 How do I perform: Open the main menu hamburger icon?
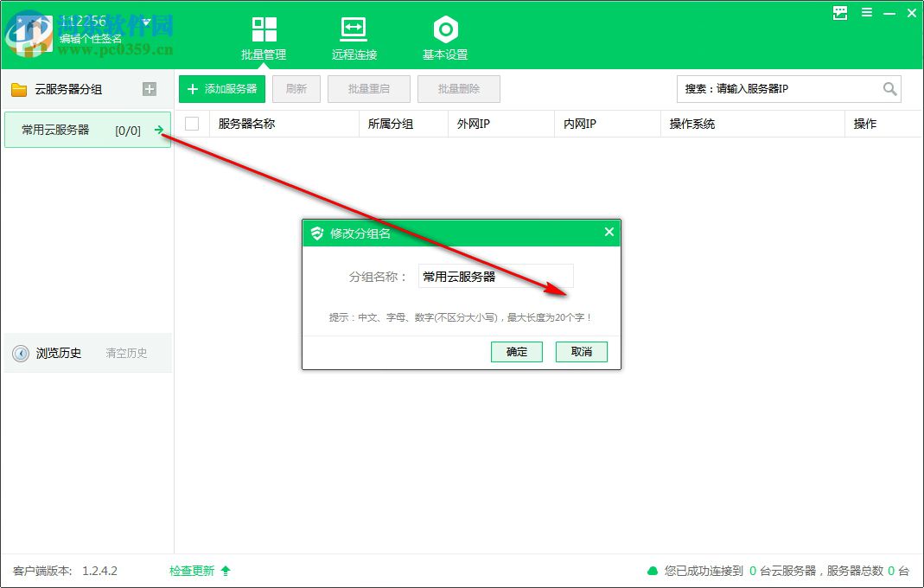point(867,12)
